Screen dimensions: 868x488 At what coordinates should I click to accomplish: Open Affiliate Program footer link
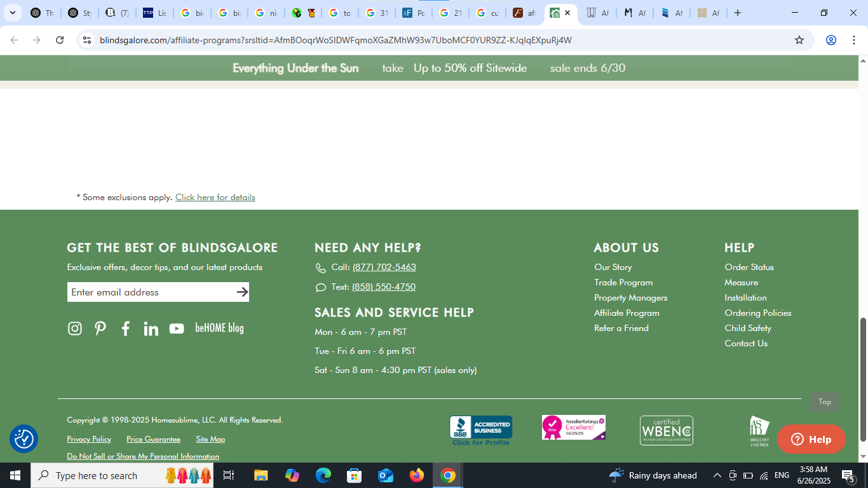pyautogui.click(x=627, y=313)
